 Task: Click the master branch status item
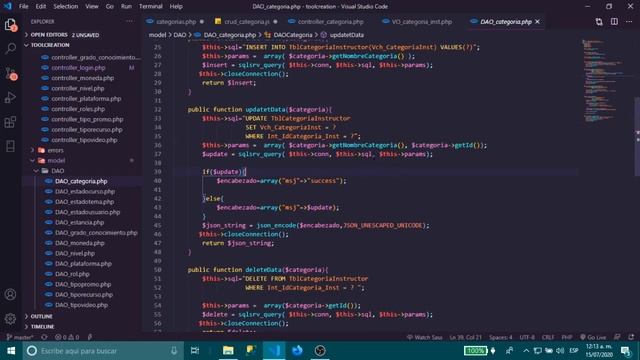point(20,337)
